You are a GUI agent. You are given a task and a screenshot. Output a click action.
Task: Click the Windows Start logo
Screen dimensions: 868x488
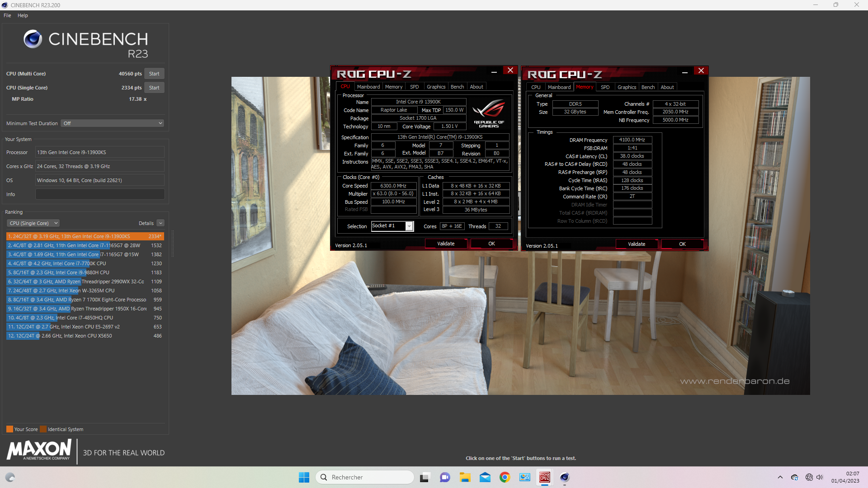click(304, 477)
